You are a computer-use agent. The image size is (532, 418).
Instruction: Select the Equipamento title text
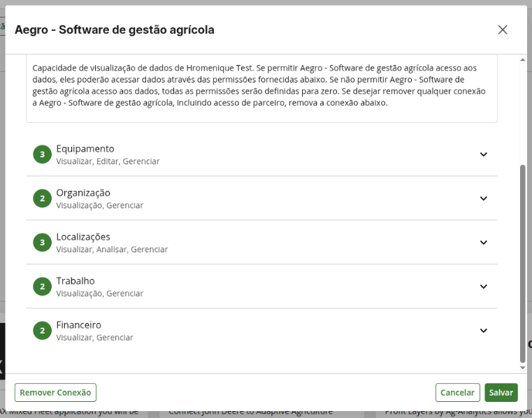[x=85, y=149]
